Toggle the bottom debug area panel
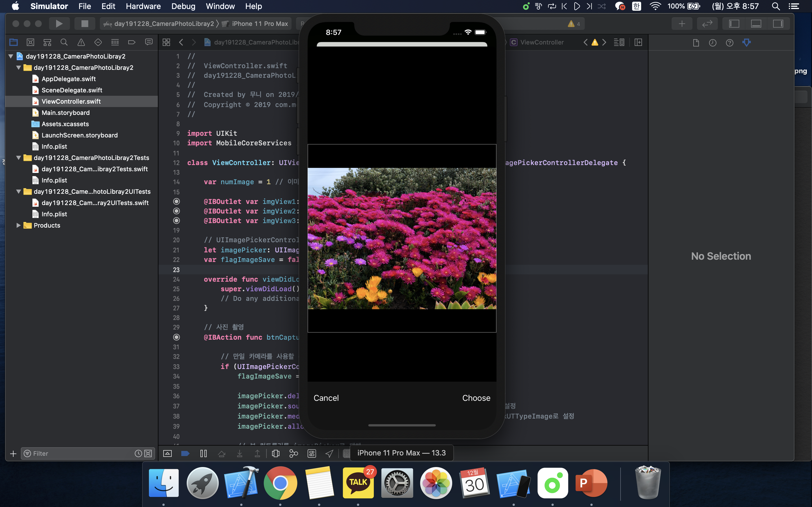 tap(756, 23)
